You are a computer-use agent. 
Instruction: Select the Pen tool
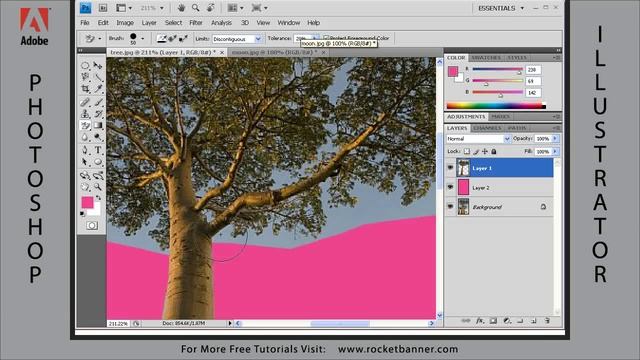pyautogui.click(x=85, y=150)
